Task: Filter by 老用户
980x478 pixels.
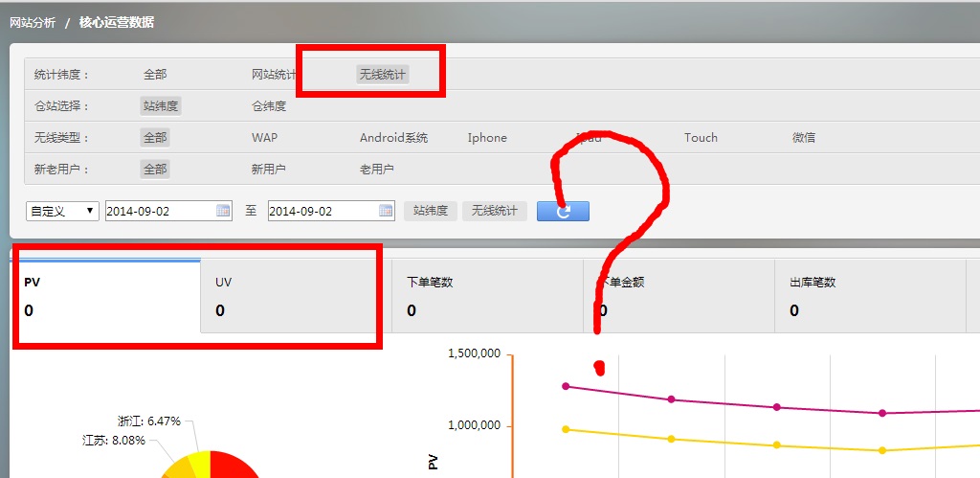Action: 376,169
